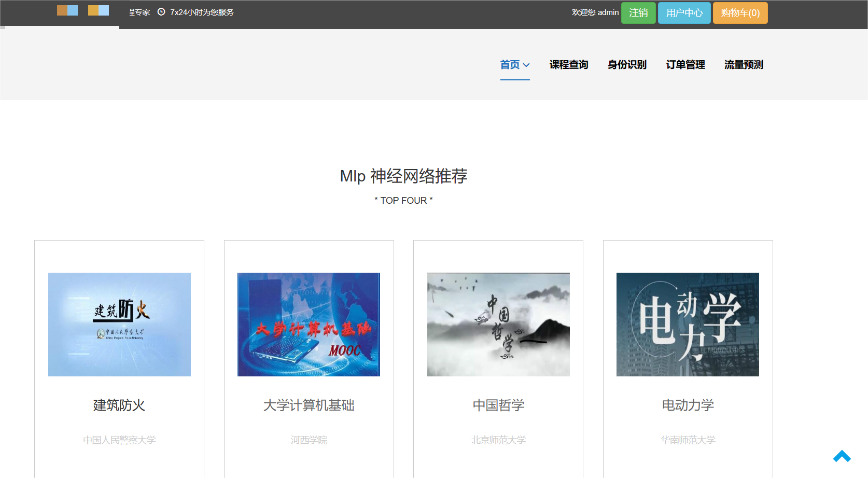
Task: Open the 中国哲学 course thumbnail
Action: [498, 324]
